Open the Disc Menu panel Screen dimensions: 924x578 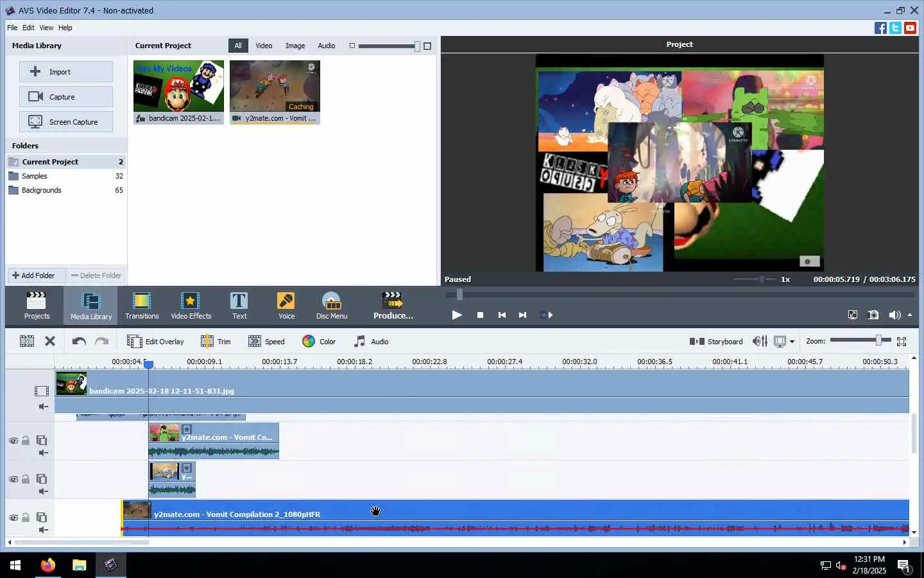pyautogui.click(x=332, y=305)
